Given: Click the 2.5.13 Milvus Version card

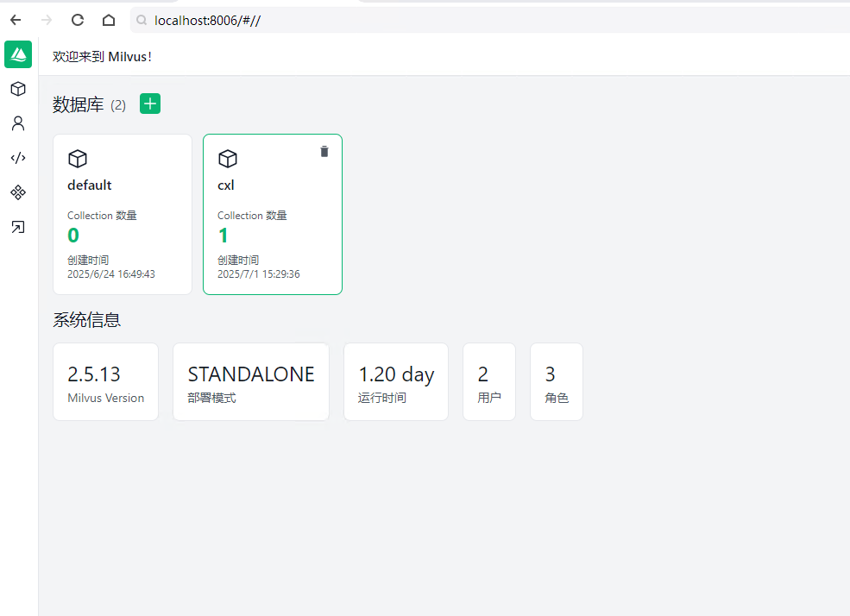Looking at the screenshot, I should click(x=105, y=381).
